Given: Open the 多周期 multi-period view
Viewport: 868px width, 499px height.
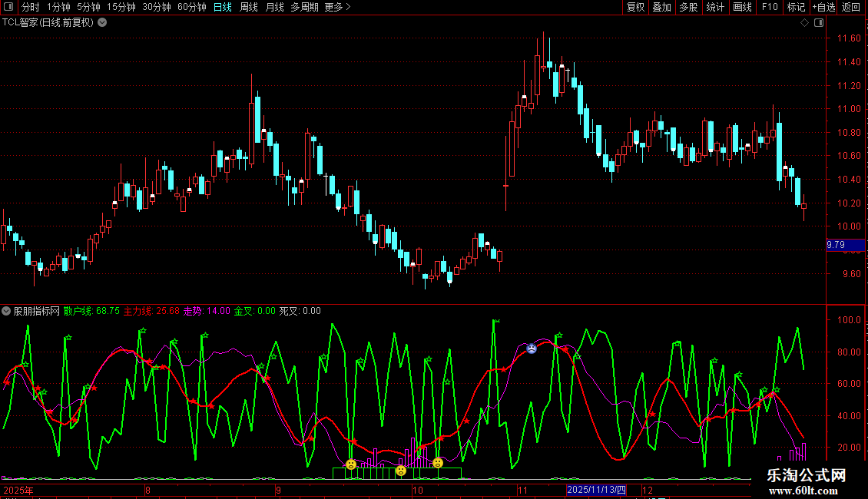Looking at the screenshot, I should [304, 7].
